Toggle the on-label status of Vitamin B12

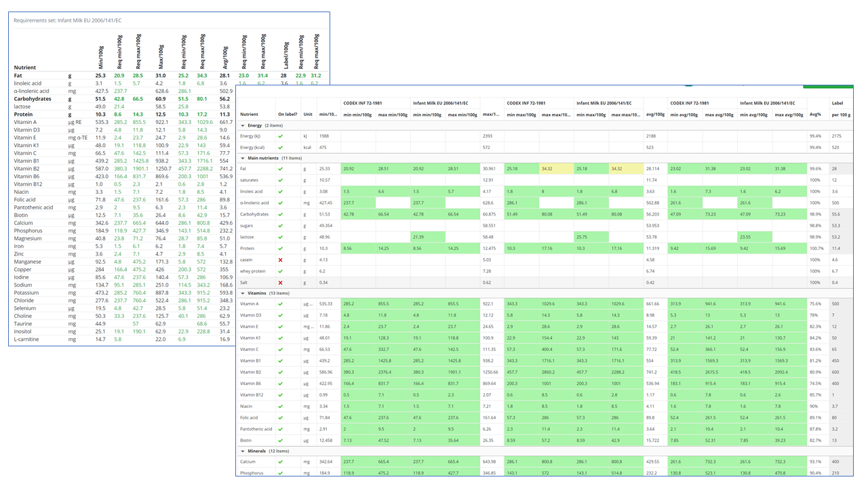280,395
